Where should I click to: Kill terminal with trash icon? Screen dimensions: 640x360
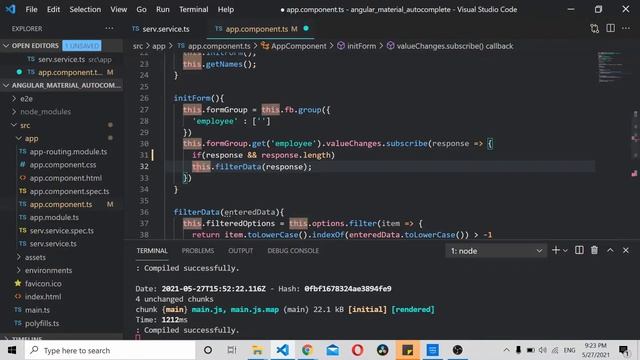[x=594, y=250]
